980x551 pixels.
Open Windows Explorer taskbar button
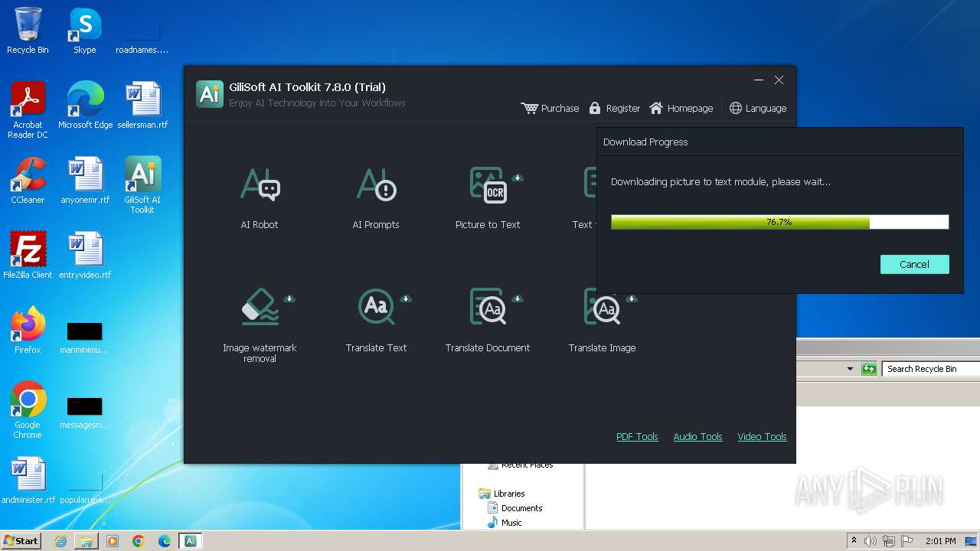87,541
